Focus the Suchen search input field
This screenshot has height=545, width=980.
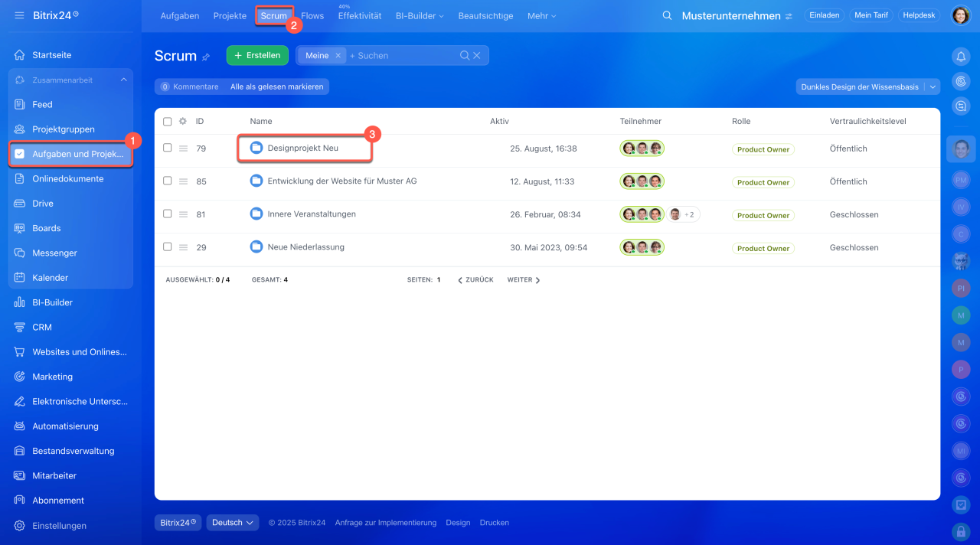coord(402,55)
